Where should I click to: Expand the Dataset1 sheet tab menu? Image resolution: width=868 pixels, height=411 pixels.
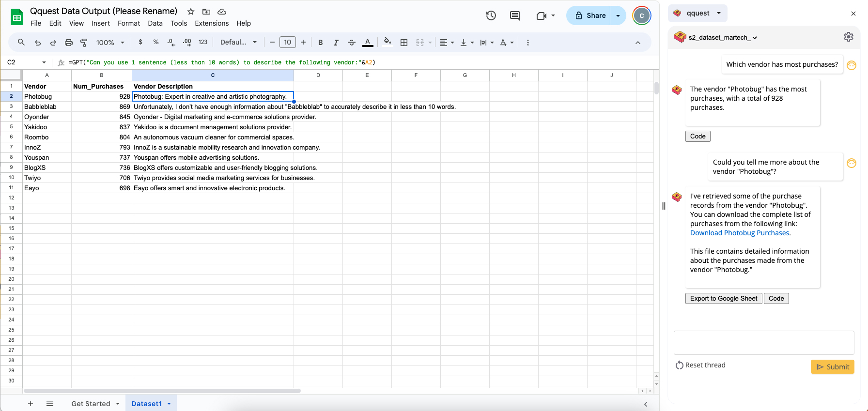(169, 404)
